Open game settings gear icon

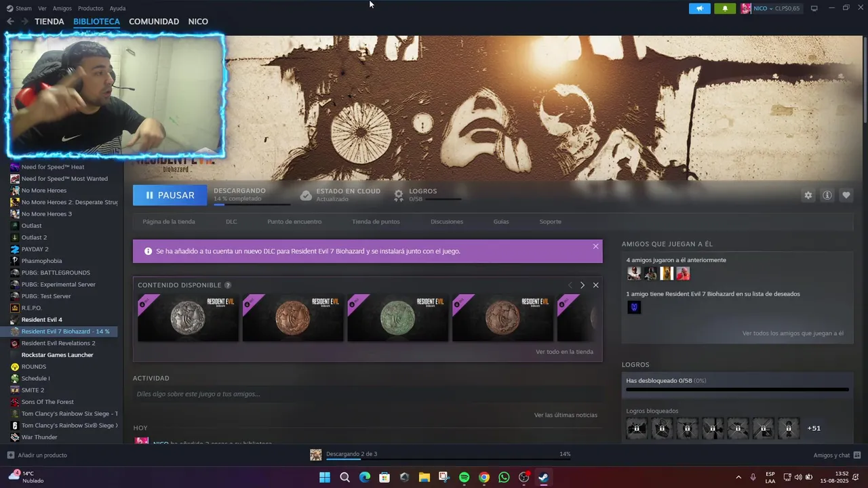pos(808,195)
